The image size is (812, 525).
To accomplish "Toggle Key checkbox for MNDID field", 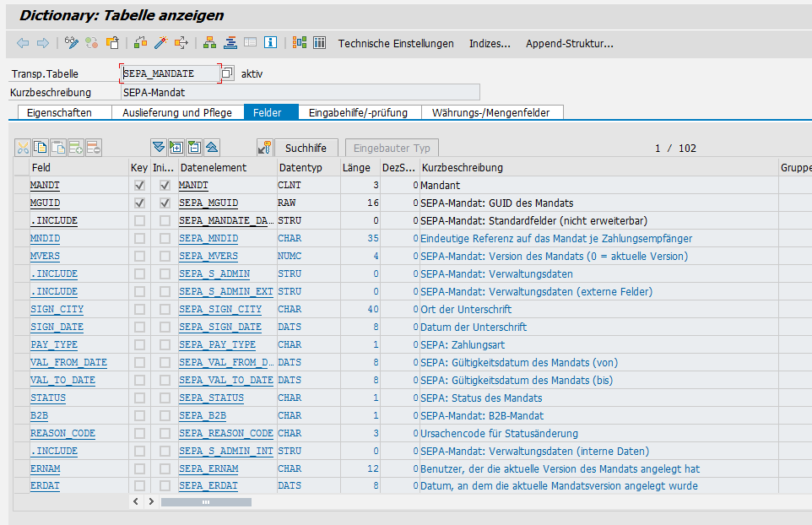I will tap(139, 238).
